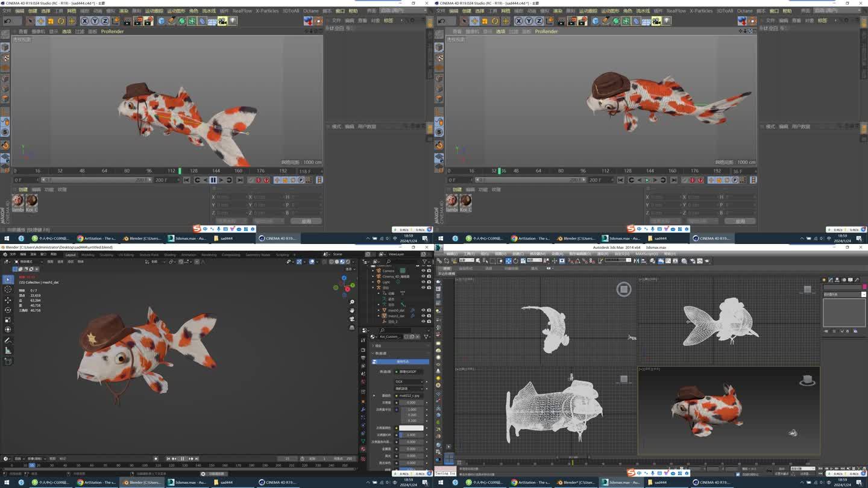Click 应用 button in Cinema 4D window showing 36 F

click(x=740, y=221)
